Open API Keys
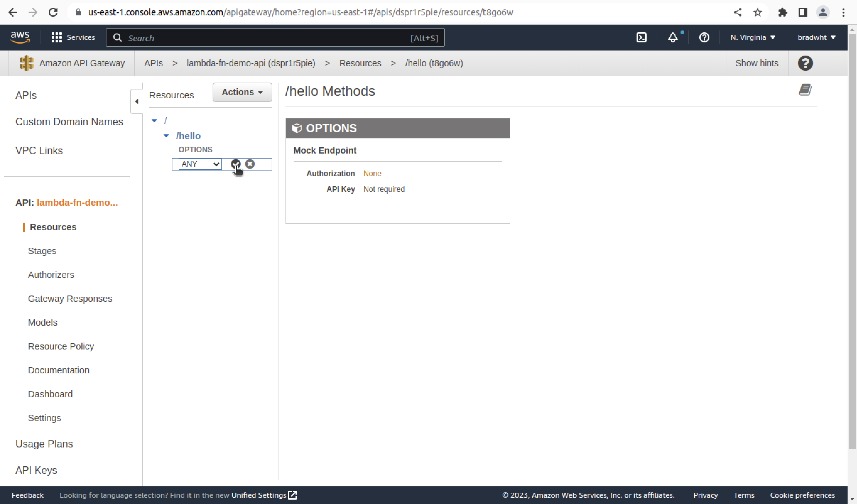Viewport: 857px width, 504px height. point(36,470)
